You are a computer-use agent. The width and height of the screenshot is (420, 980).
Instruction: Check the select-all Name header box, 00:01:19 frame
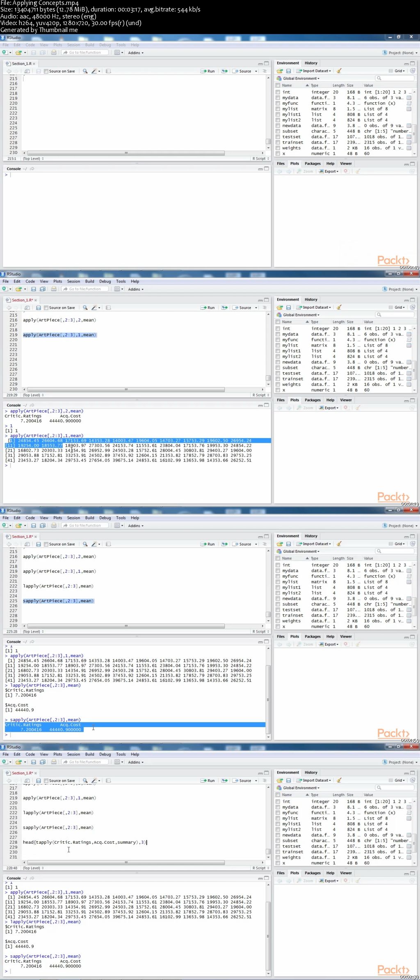pyautogui.click(x=278, y=322)
